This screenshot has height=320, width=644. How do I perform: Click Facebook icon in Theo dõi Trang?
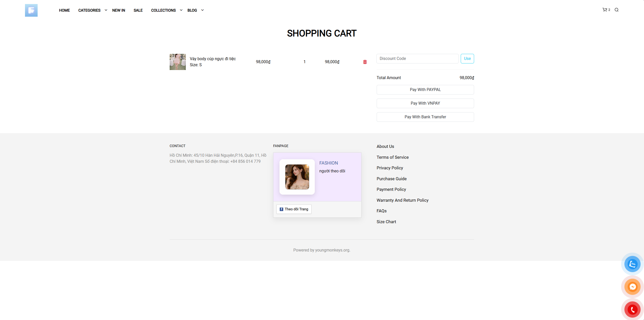(x=281, y=209)
